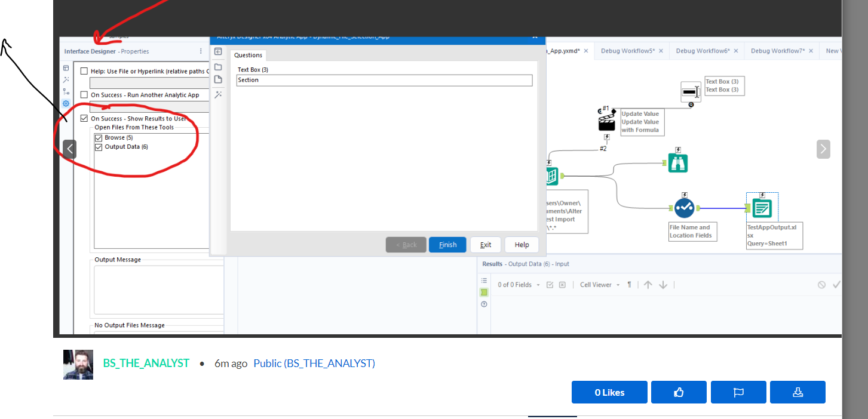The width and height of the screenshot is (868, 419).
Task: Click the file page icon in the dialog sidebar
Action: pos(218,79)
